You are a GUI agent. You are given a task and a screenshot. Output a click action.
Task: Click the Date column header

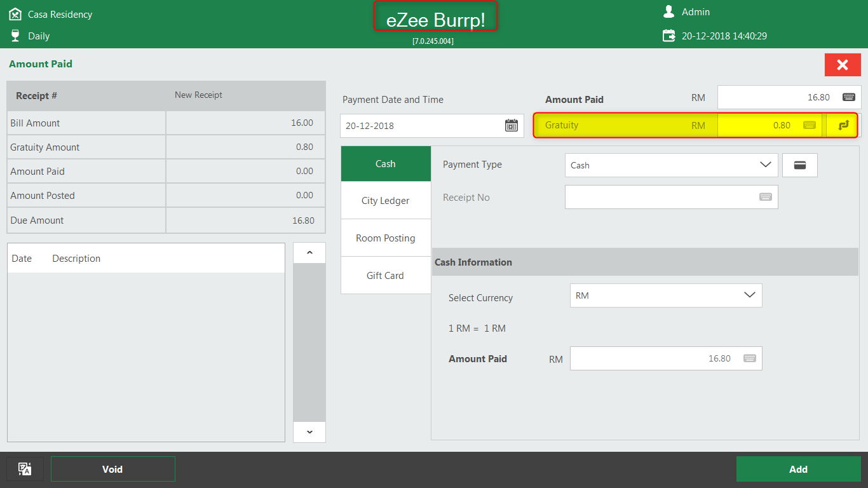click(x=22, y=259)
